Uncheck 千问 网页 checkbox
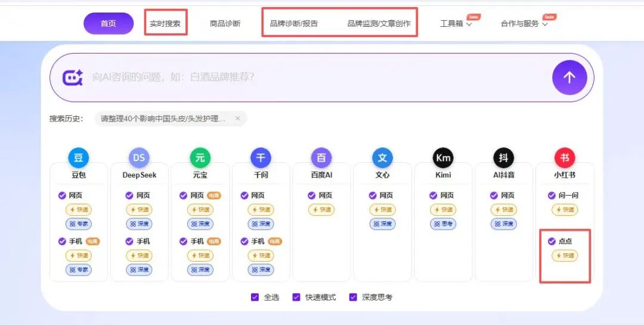Viewport: 644px width, 325px height. pos(244,196)
